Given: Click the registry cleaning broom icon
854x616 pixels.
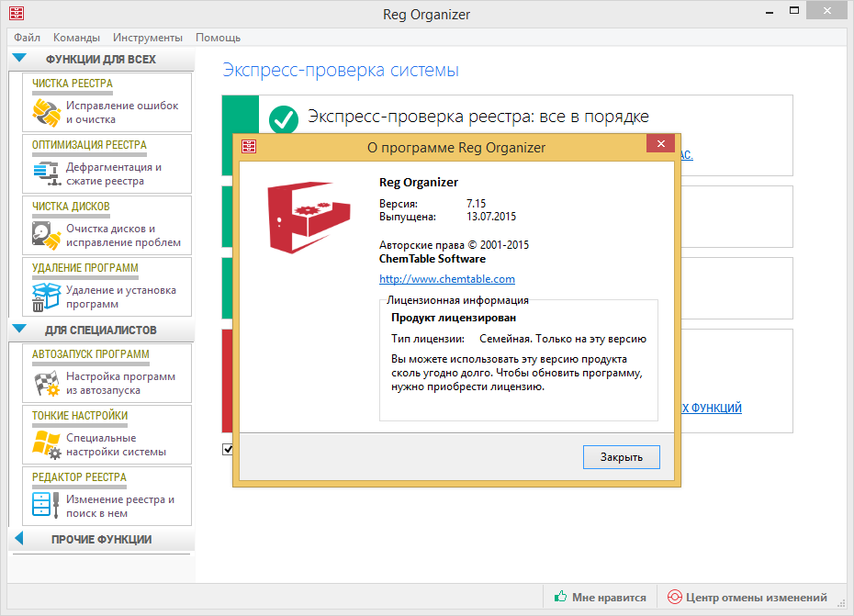Looking at the screenshot, I should (45, 112).
